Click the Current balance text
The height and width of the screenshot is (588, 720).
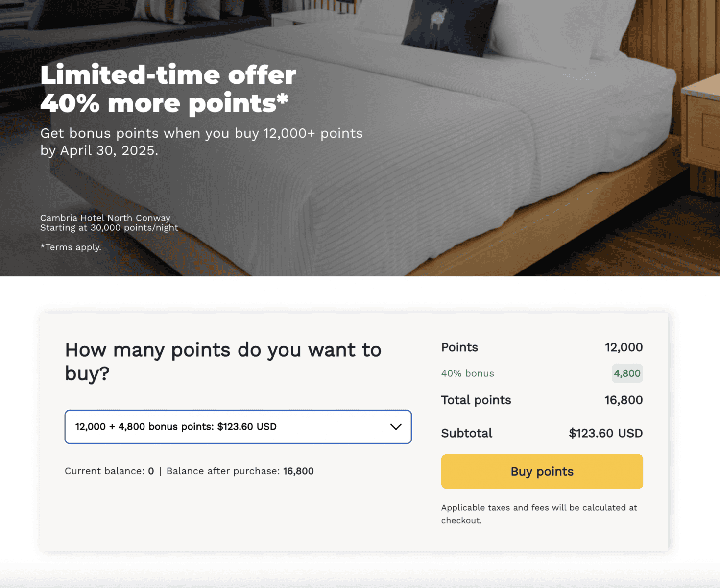pyautogui.click(x=109, y=471)
